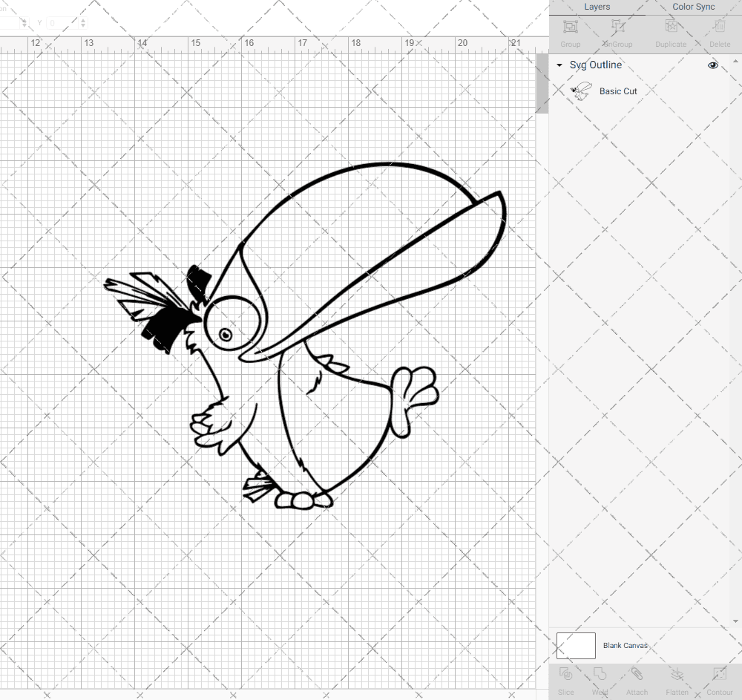Select the Basic Cut layer

(x=617, y=91)
